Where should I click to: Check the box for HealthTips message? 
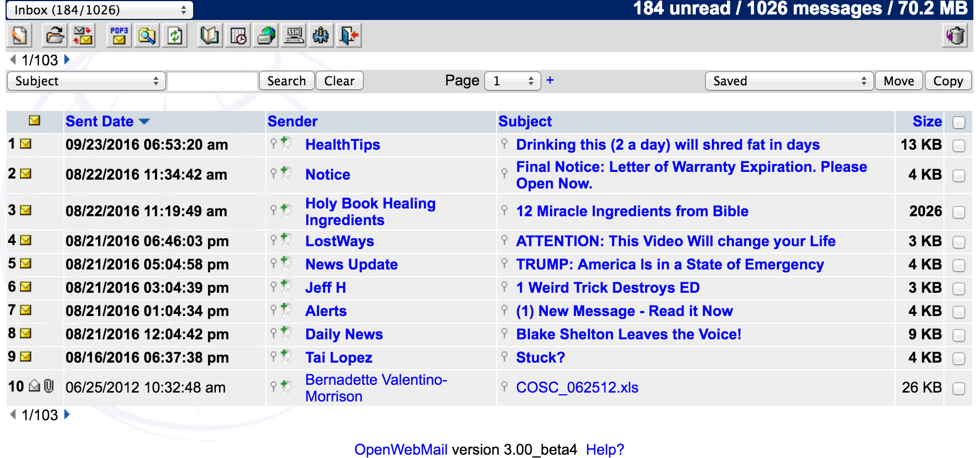(x=958, y=146)
